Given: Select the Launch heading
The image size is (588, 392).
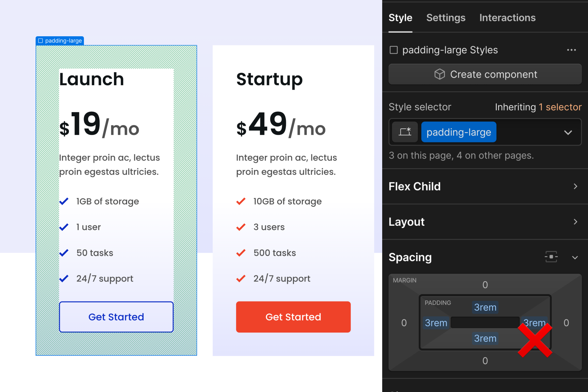Looking at the screenshot, I should pyautogui.click(x=91, y=79).
